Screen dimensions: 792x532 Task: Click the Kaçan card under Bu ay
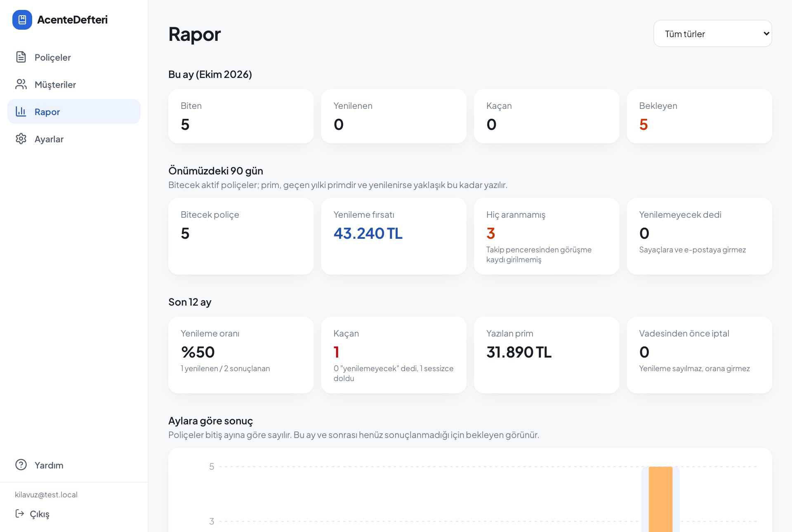(547, 116)
